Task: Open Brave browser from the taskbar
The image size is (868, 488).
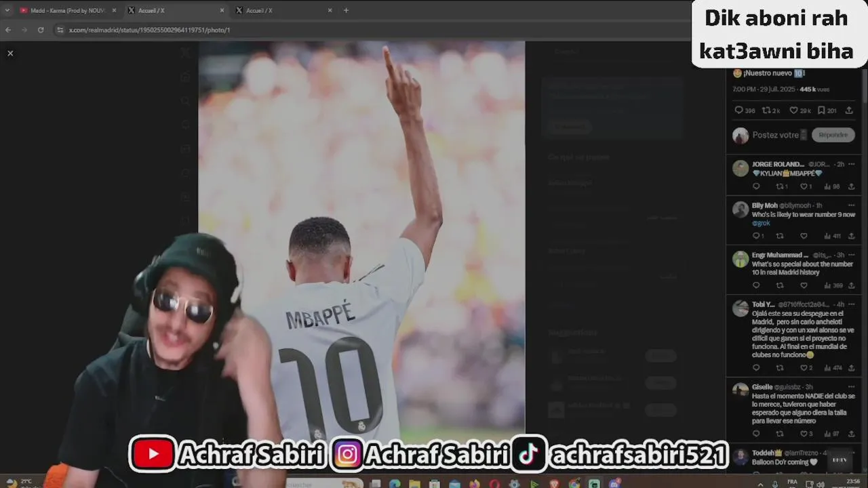Action: pos(554,483)
